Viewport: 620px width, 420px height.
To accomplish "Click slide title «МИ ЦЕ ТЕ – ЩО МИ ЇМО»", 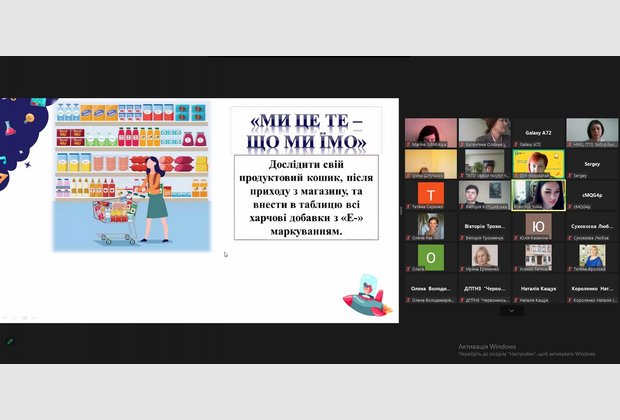I will point(306,131).
